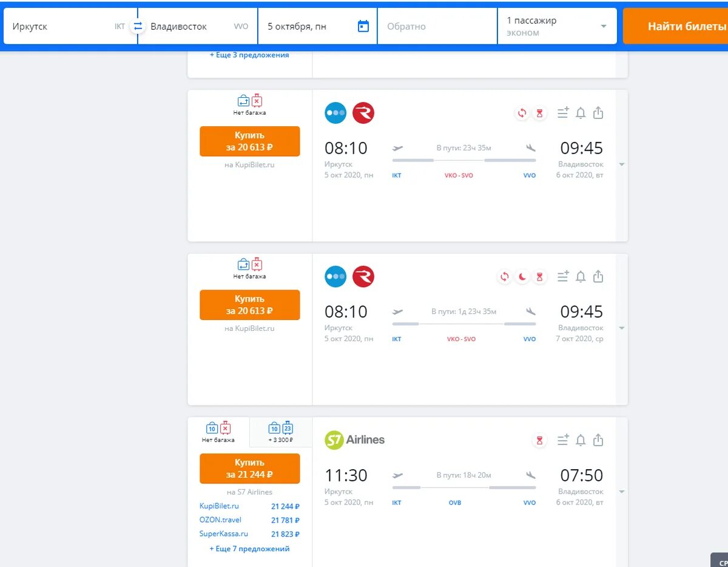The width and height of the screenshot is (728, 567).
Task: Click hourglass layover icon on S7 Airlines flight
Action: [x=539, y=440]
